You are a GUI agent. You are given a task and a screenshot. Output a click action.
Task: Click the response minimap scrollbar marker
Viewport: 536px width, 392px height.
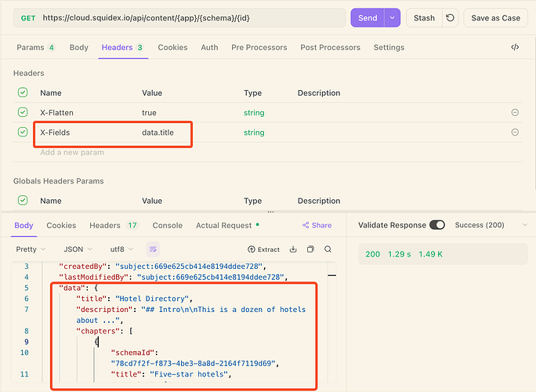coord(331,275)
